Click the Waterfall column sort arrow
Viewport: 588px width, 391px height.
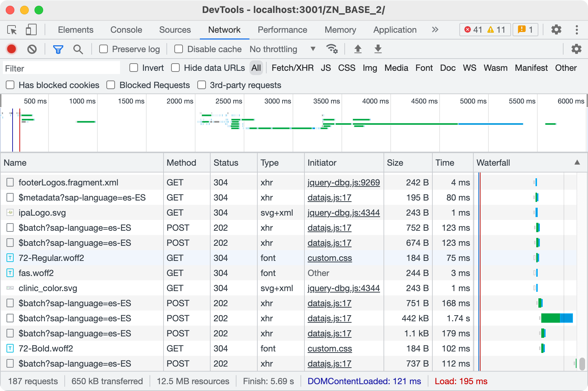(577, 162)
